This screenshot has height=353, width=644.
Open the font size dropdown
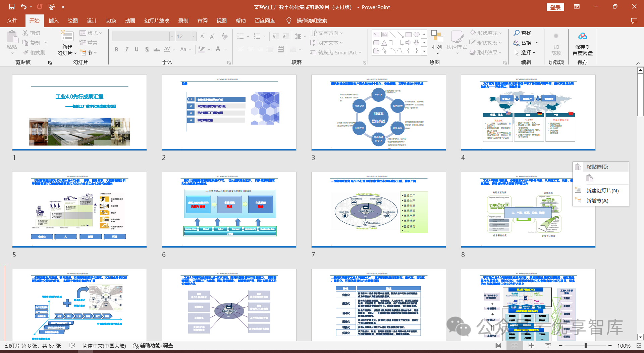(x=194, y=36)
